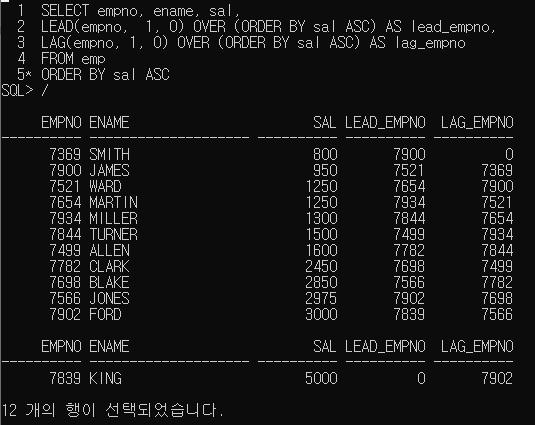Click the salary value 1500

pos(321,234)
